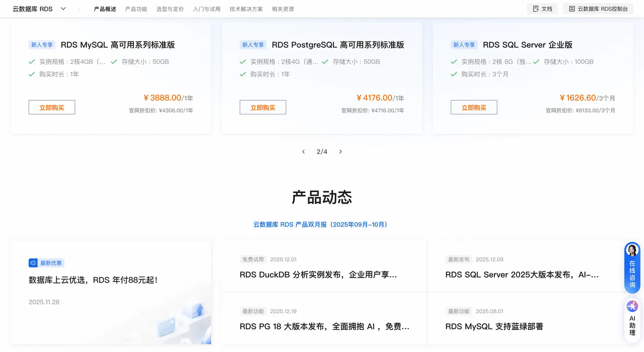Open 在线咨询 online consultation widget
Screen dimensions: 644x352
click(632, 268)
